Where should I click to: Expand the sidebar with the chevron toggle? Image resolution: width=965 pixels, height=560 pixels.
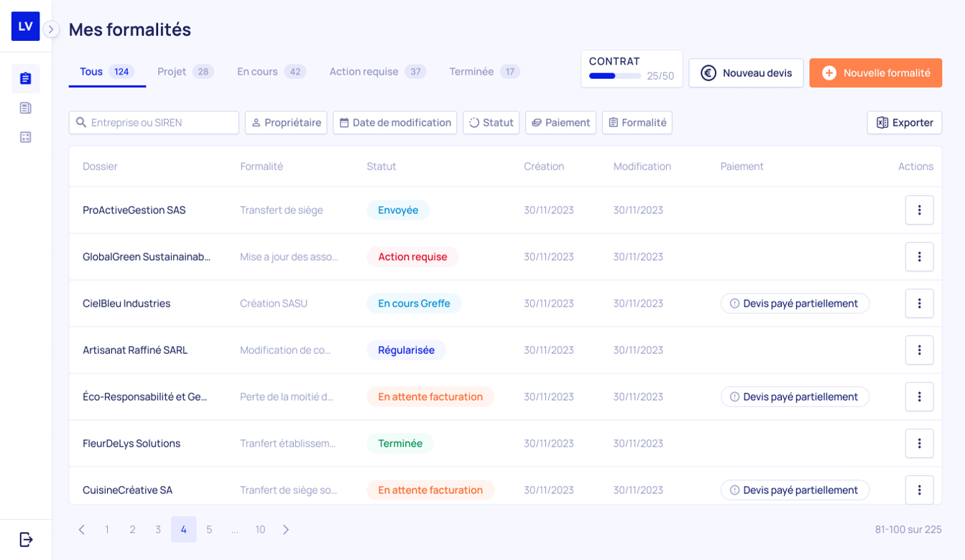(51, 29)
